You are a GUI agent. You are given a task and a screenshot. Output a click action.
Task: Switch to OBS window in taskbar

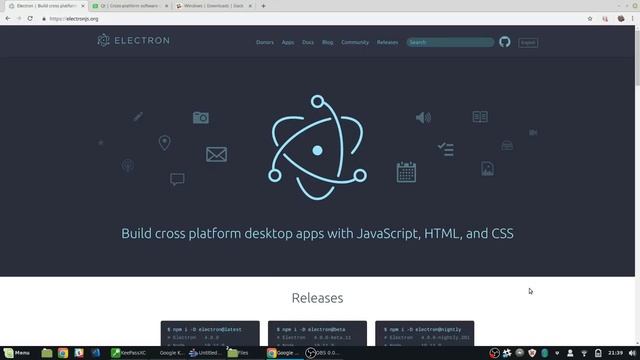[322, 353]
